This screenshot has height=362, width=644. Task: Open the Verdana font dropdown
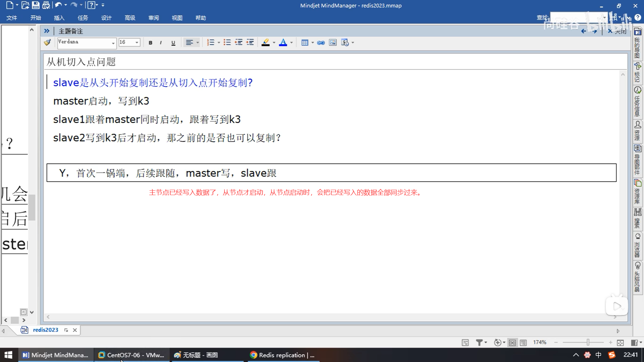[x=113, y=43]
